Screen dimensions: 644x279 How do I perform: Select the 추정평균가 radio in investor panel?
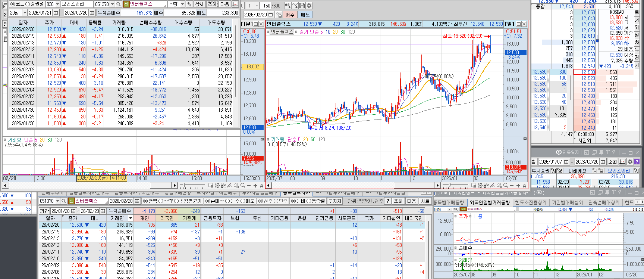click(x=176, y=201)
